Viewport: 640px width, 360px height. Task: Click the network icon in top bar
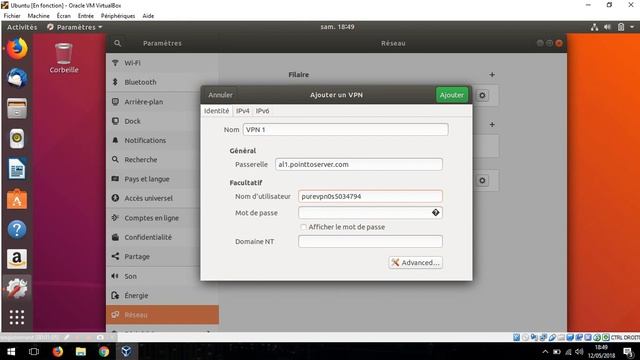[x=594, y=27]
